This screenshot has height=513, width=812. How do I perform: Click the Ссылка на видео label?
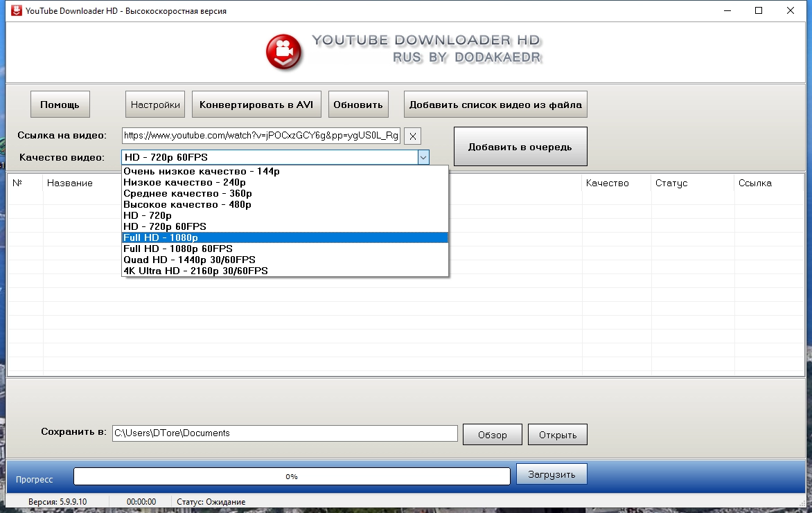(62, 135)
